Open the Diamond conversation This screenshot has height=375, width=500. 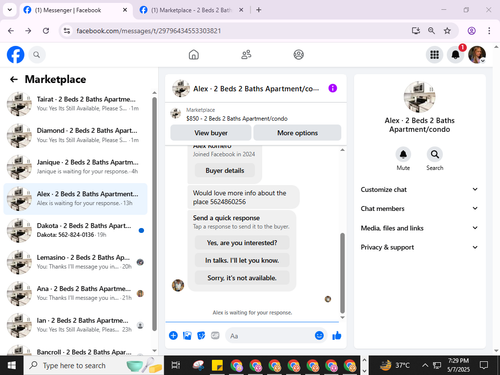click(x=76, y=135)
